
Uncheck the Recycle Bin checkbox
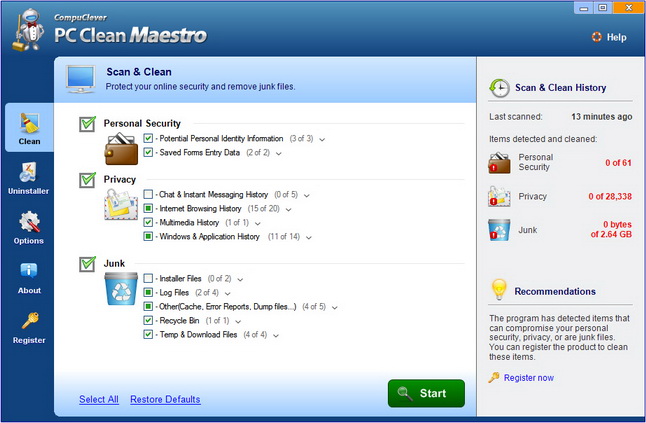(x=148, y=320)
